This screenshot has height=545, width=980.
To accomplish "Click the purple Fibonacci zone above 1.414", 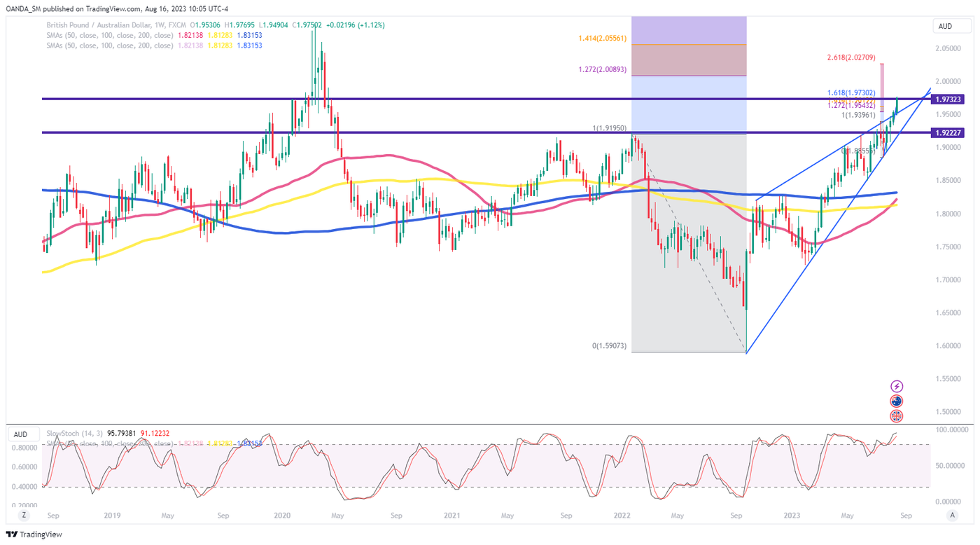I will point(689,30).
